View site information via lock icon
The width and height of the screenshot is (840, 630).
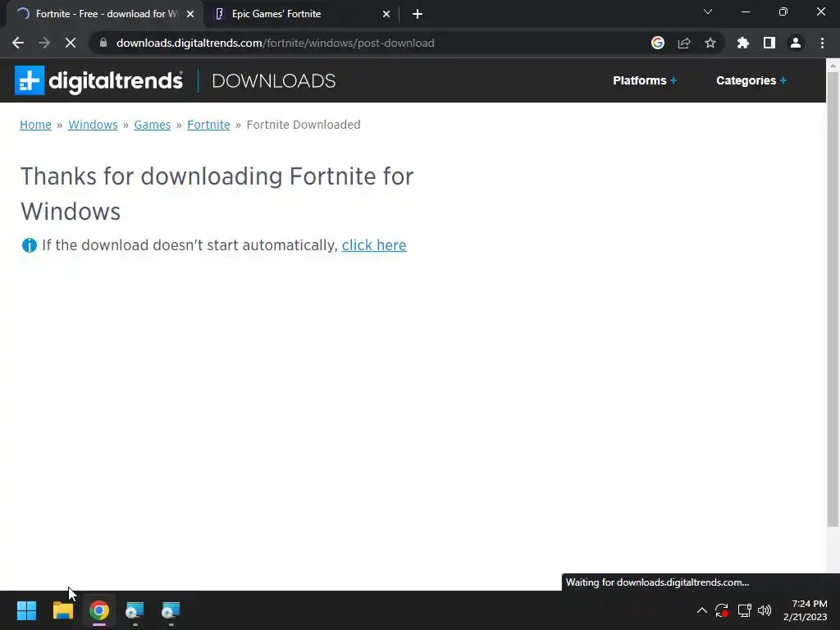click(103, 43)
